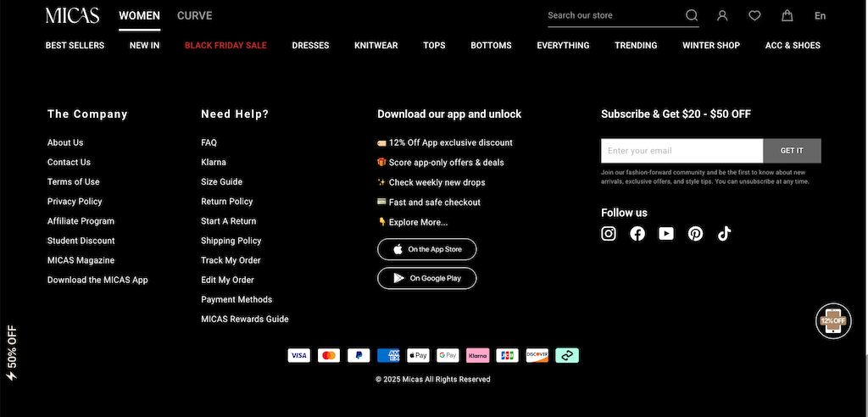Click the Enter your email field

click(x=682, y=151)
